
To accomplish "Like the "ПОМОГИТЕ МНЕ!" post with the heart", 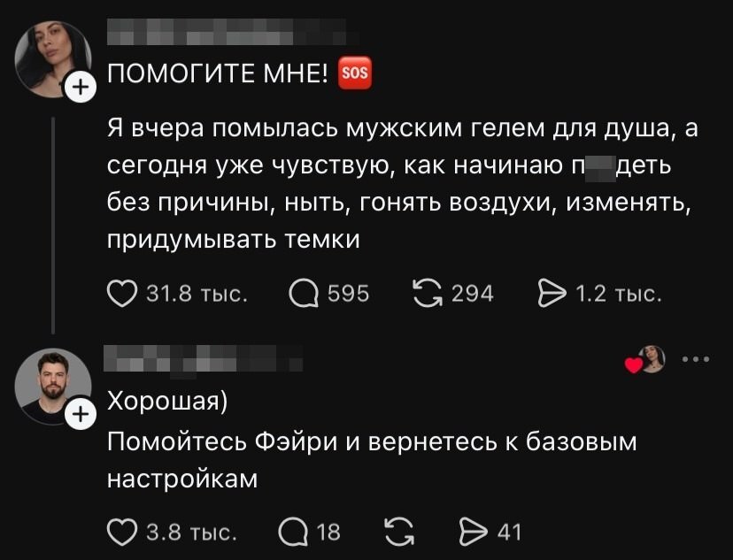I will point(123,293).
